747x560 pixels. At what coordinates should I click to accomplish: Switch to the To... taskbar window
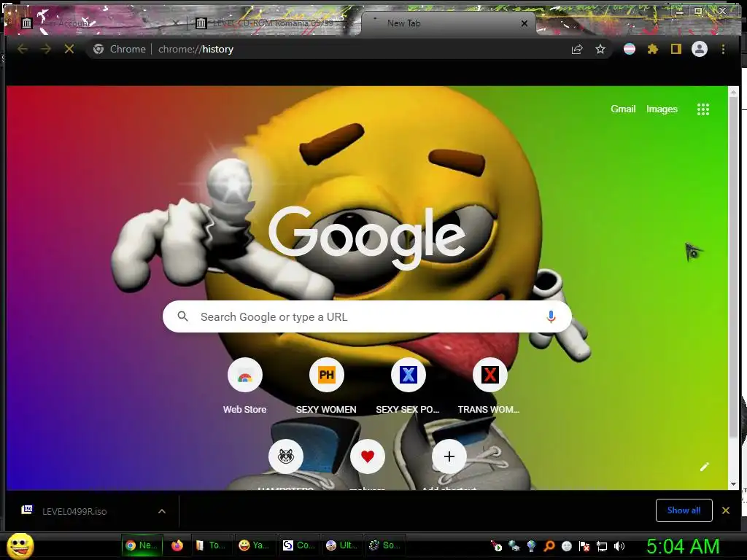(x=211, y=545)
